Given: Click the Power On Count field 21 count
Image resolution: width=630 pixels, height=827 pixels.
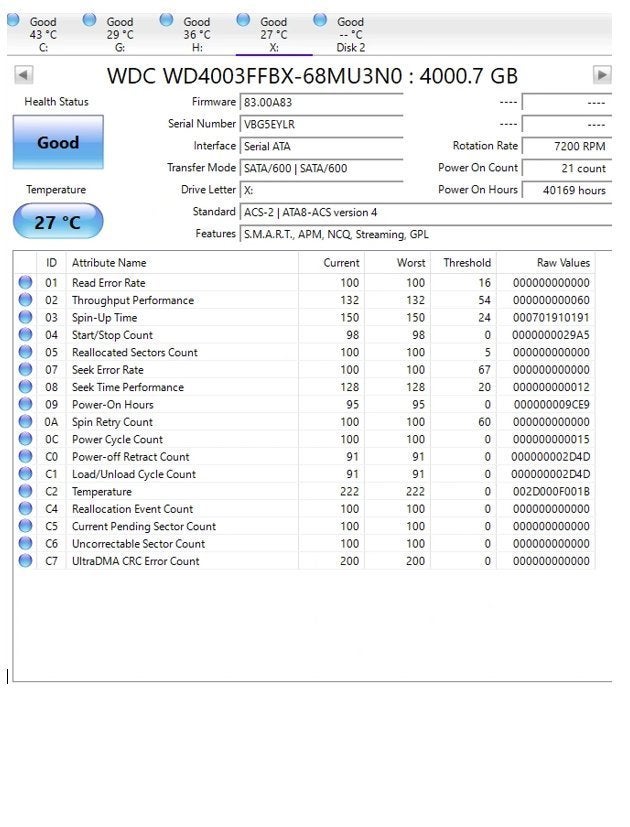Looking at the screenshot, I should (x=567, y=168).
